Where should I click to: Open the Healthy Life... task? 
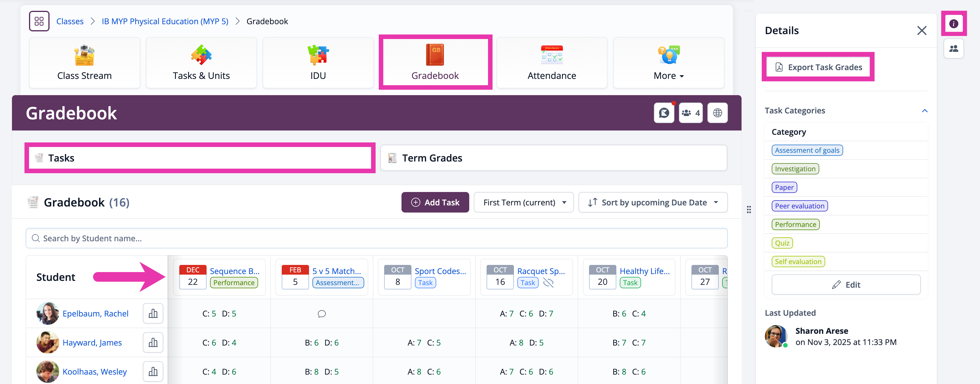[645, 271]
